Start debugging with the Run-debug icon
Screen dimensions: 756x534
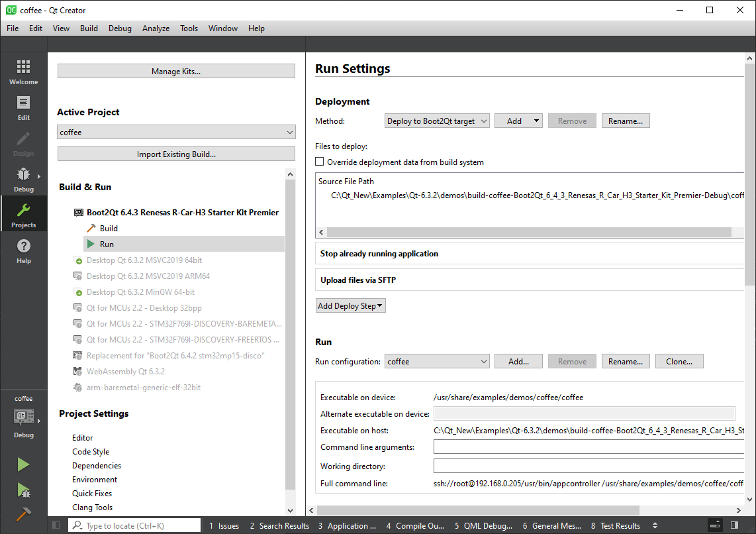[23, 490]
